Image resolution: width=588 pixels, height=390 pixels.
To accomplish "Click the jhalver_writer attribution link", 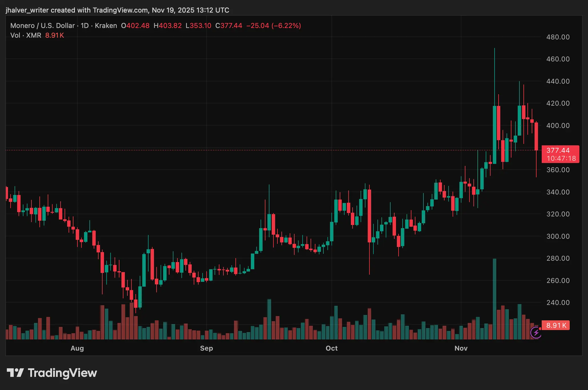I will tap(27, 10).
